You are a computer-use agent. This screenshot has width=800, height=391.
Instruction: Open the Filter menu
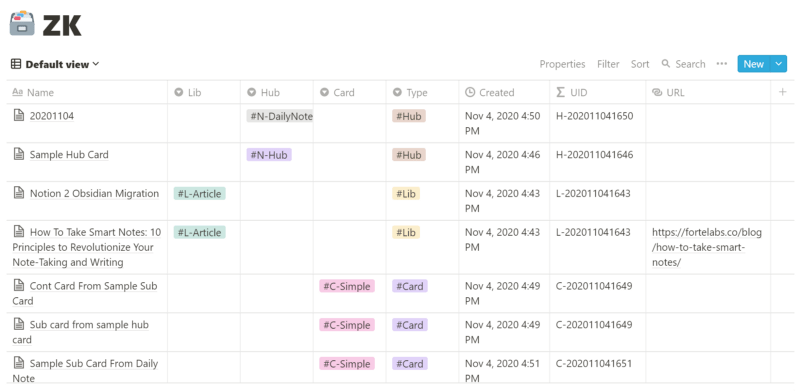[608, 64]
